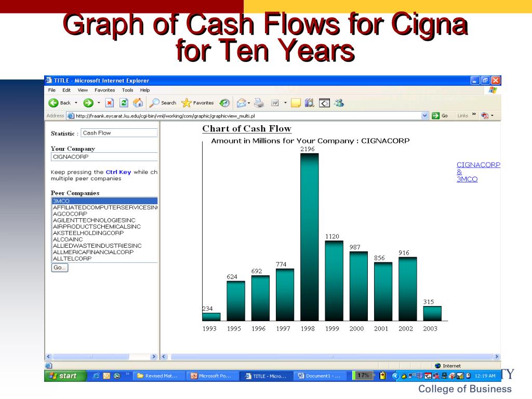Click the orange Quick Launch icon
This screenshot has height=399, width=532.
click(107, 376)
